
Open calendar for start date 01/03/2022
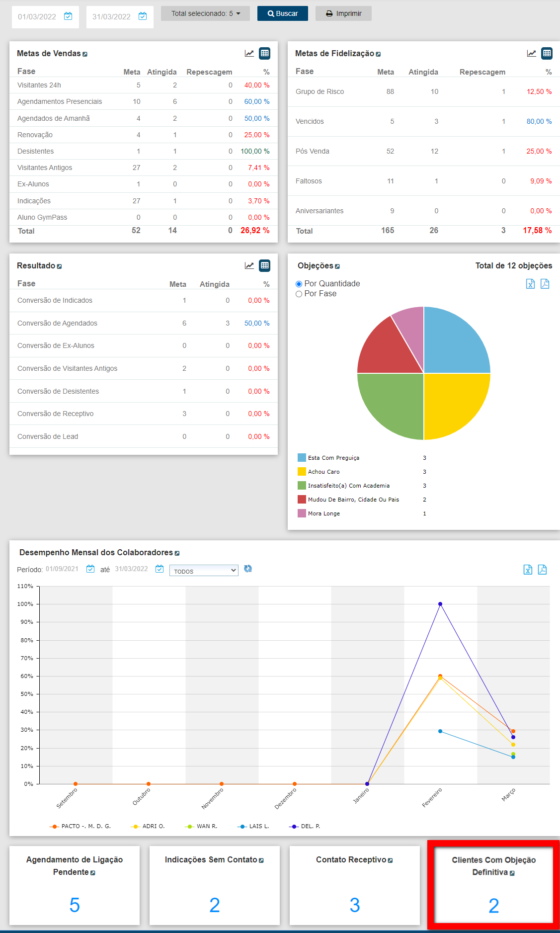coord(69,16)
